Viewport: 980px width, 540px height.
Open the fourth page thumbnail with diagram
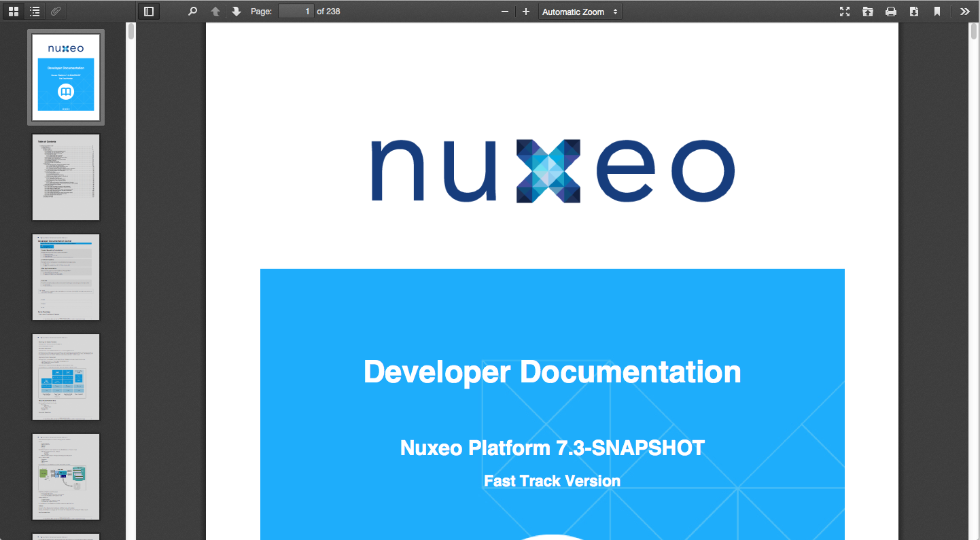pyautogui.click(x=66, y=377)
